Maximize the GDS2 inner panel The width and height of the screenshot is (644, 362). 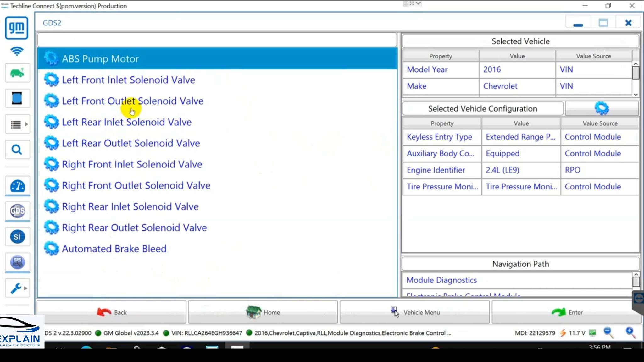tap(603, 23)
